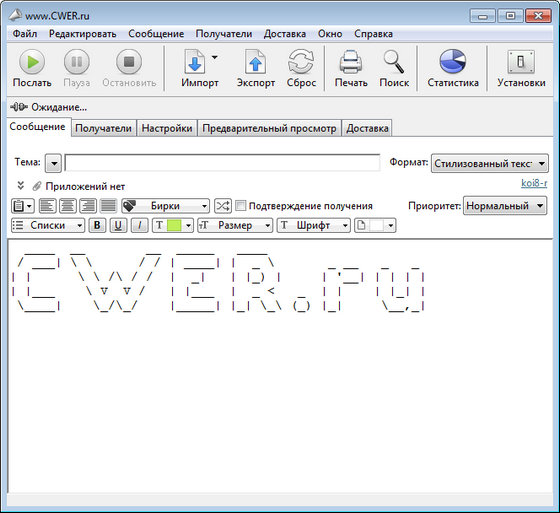Open the Приоритет Нормальный dropdown
The image size is (560, 513).
point(505,206)
